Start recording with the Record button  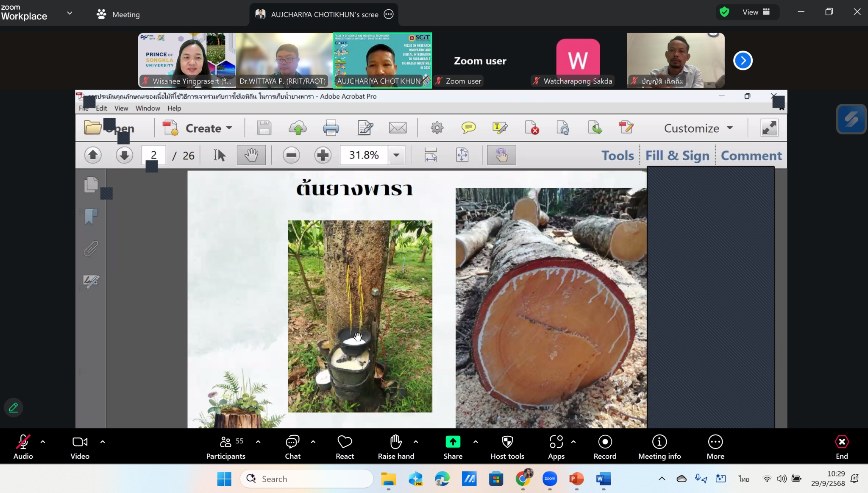pyautogui.click(x=605, y=442)
